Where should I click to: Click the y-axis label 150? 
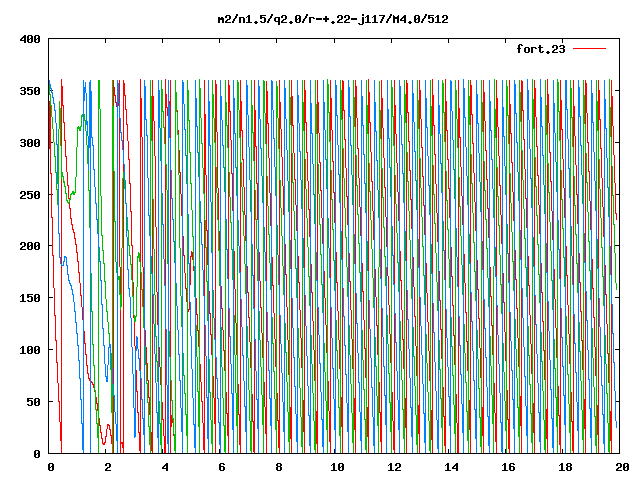(x=30, y=298)
